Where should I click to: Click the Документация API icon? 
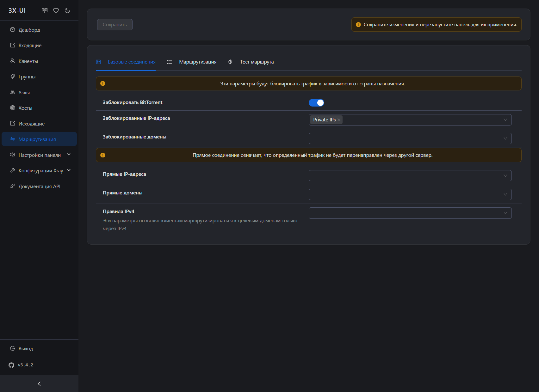[13, 186]
